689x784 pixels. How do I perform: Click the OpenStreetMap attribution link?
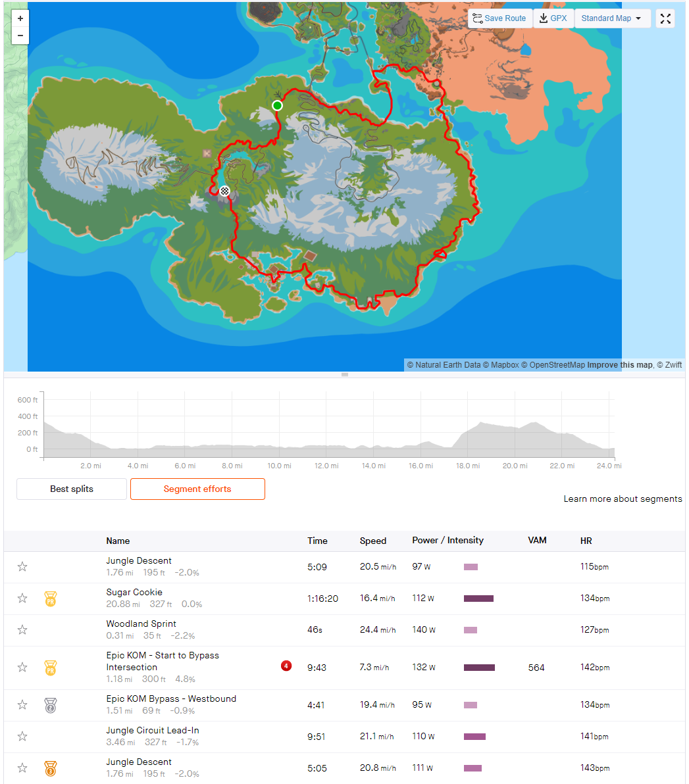pyautogui.click(x=553, y=365)
